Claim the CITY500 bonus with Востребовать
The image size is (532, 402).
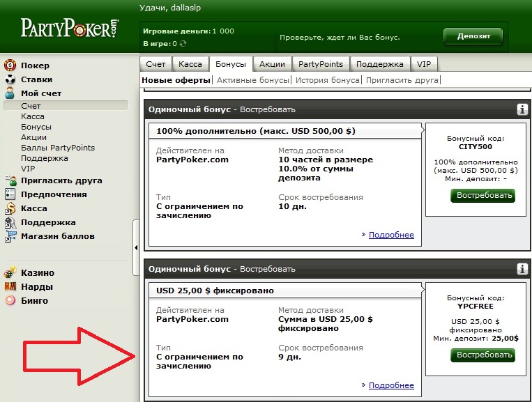(x=483, y=196)
